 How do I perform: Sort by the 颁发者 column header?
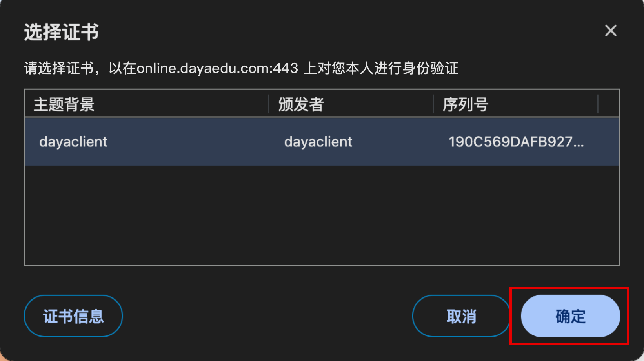[351, 104]
